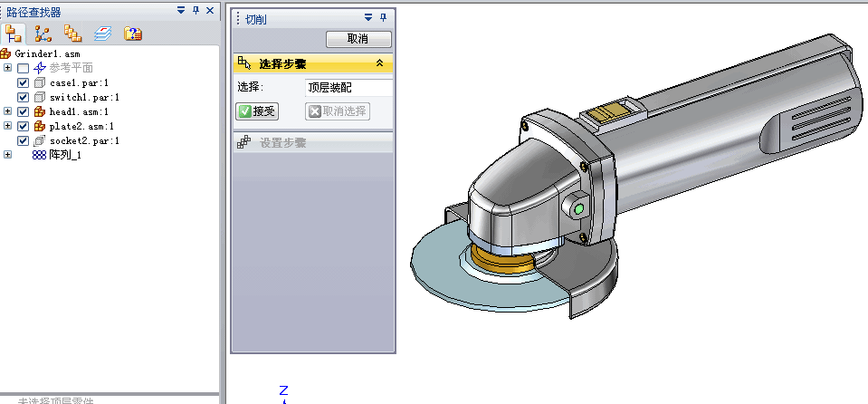Expand the plate2.asm:1 tree node
This screenshot has width=868, height=404.
tap(8, 125)
